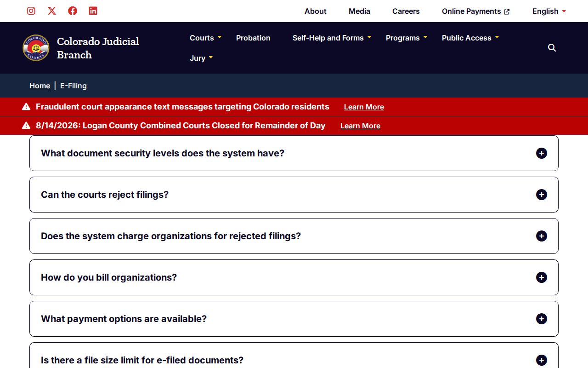588x368 pixels.
Task: Click the warning icon beside fraudulent text alert
Action: coord(26,107)
